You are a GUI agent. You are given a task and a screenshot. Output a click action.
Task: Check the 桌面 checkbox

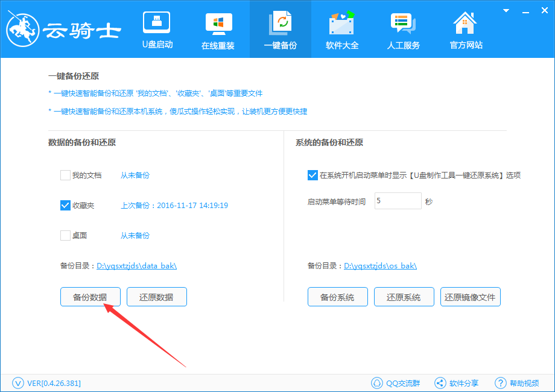click(x=65, y=235)
